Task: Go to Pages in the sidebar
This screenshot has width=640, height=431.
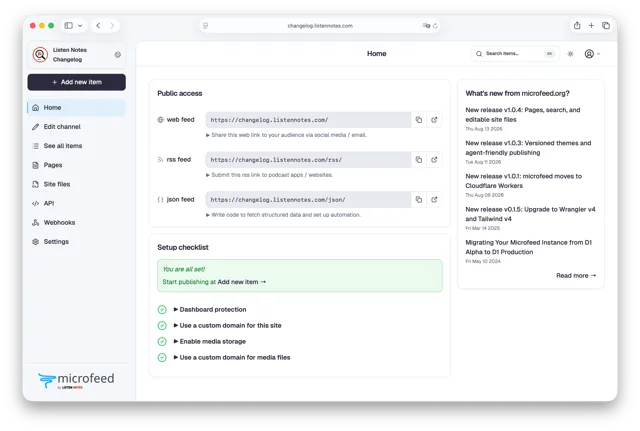Action: (x=77, y=165)
